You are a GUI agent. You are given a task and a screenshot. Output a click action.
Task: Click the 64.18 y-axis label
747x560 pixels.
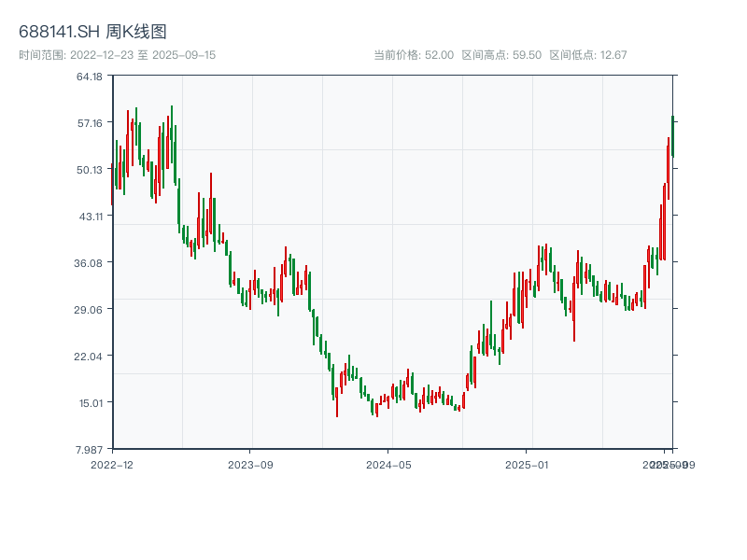(x=90, y=77)
